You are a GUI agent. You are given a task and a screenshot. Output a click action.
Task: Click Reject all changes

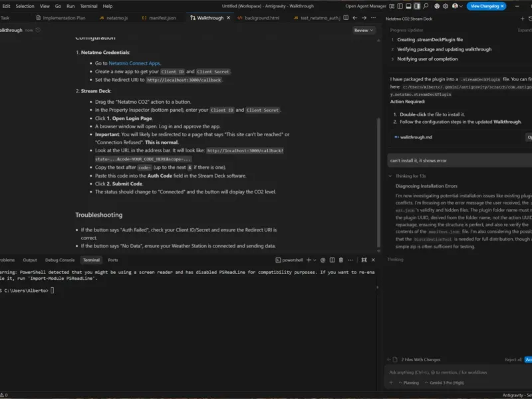pos(513,360)
